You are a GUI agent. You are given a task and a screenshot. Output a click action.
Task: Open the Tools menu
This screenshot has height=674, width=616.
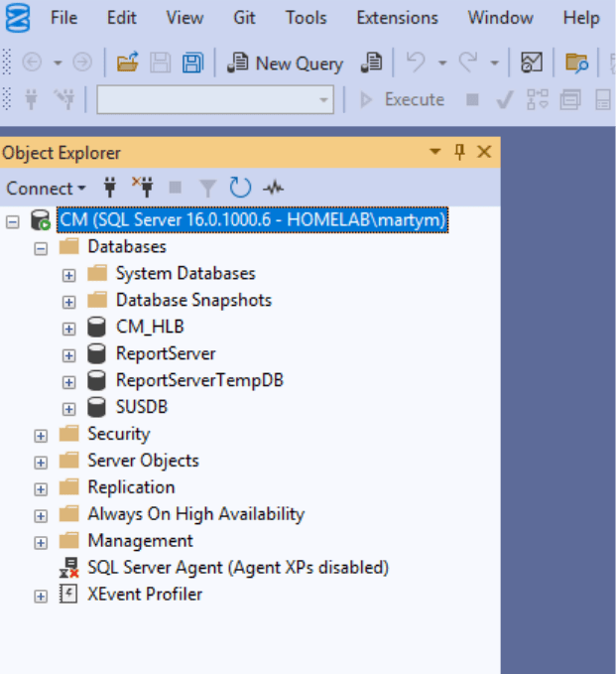point(306,18)
